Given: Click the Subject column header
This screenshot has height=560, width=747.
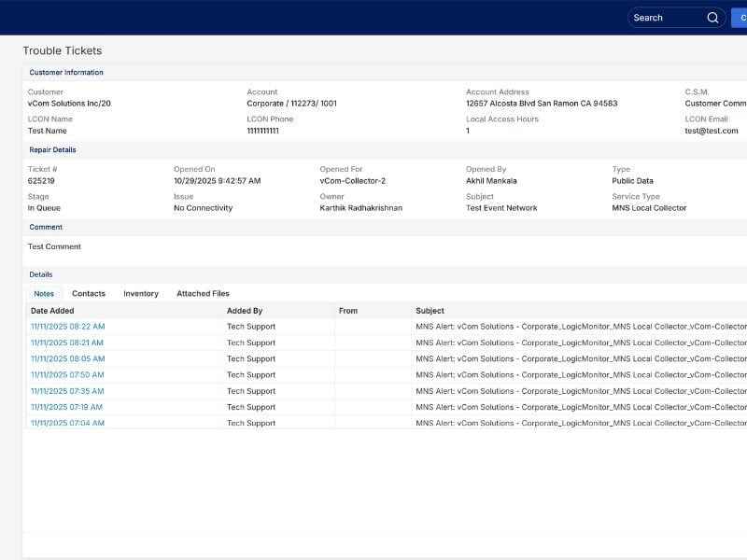Looking at the screenshot, I should tap(430, 311).
